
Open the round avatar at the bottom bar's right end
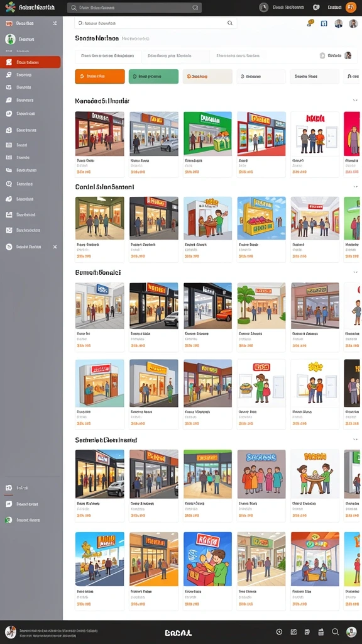point(351,632)
